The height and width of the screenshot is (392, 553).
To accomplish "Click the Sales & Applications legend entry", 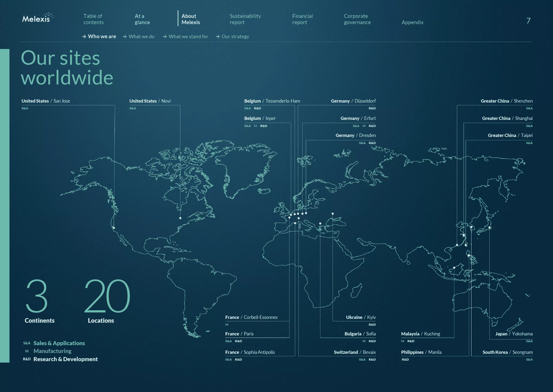I will coord(54,343).
